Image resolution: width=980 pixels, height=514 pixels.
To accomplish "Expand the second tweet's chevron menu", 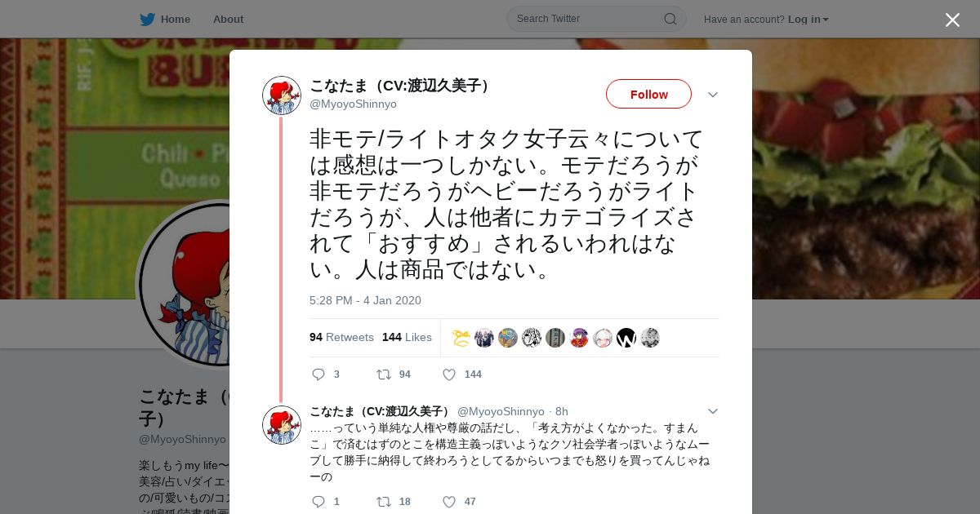I will tap(712, 411).
